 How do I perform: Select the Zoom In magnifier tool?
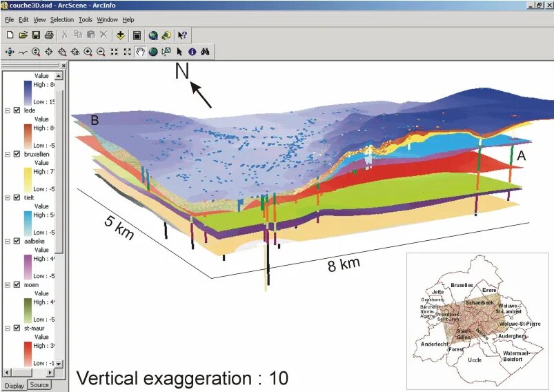pos(88,52)
